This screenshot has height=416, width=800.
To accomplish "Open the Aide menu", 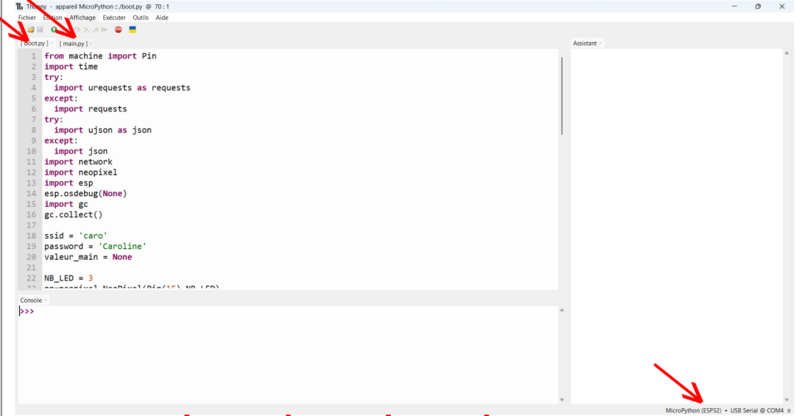I will (162, 18).
